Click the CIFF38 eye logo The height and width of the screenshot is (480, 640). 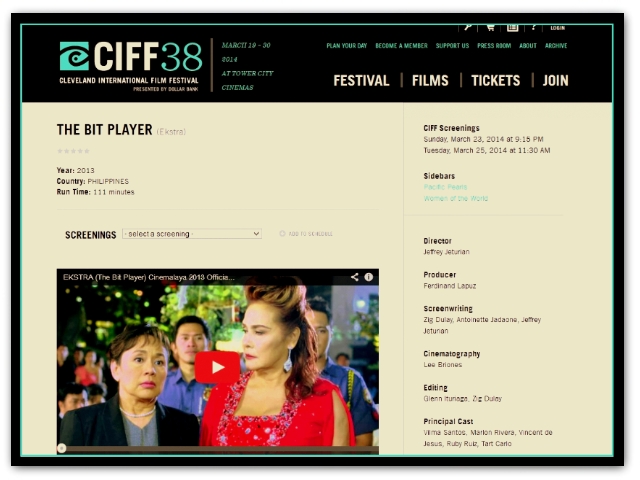coord(74,56)
